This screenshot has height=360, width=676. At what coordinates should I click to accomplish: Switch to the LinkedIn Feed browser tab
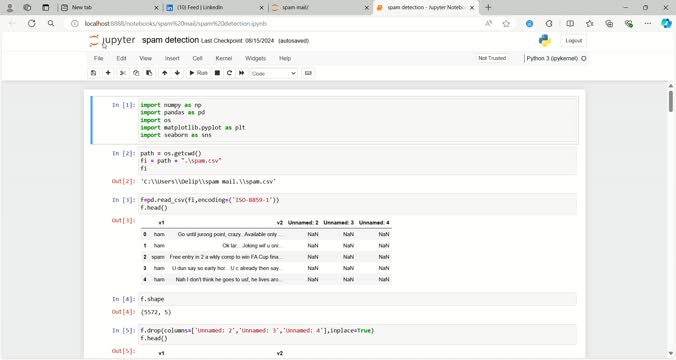[x=214, y=7]
